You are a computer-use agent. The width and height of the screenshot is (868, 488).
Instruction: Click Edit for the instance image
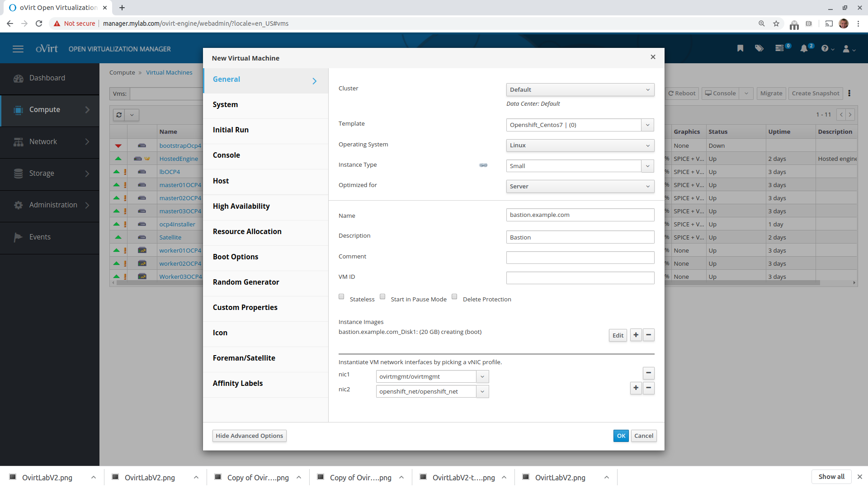[618, 335]
